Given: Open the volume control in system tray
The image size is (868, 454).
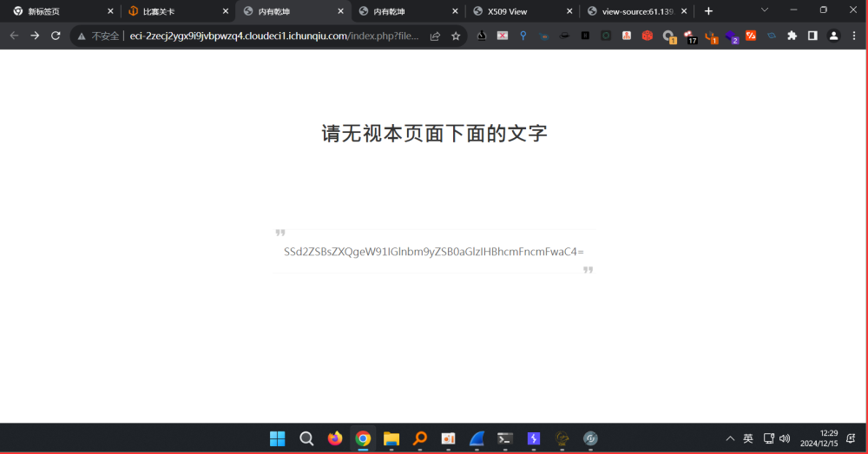Looking at the screenshot, I should 785,438.
